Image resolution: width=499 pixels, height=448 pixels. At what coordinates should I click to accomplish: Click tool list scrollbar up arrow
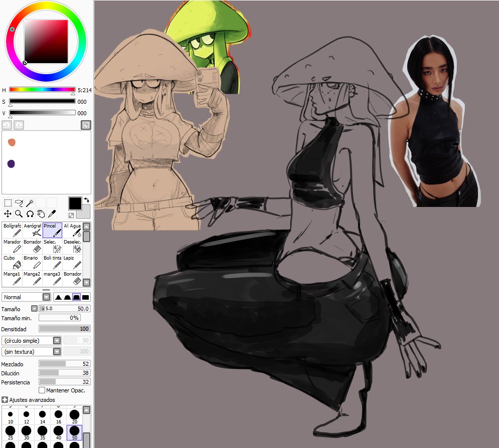(87, 227)
